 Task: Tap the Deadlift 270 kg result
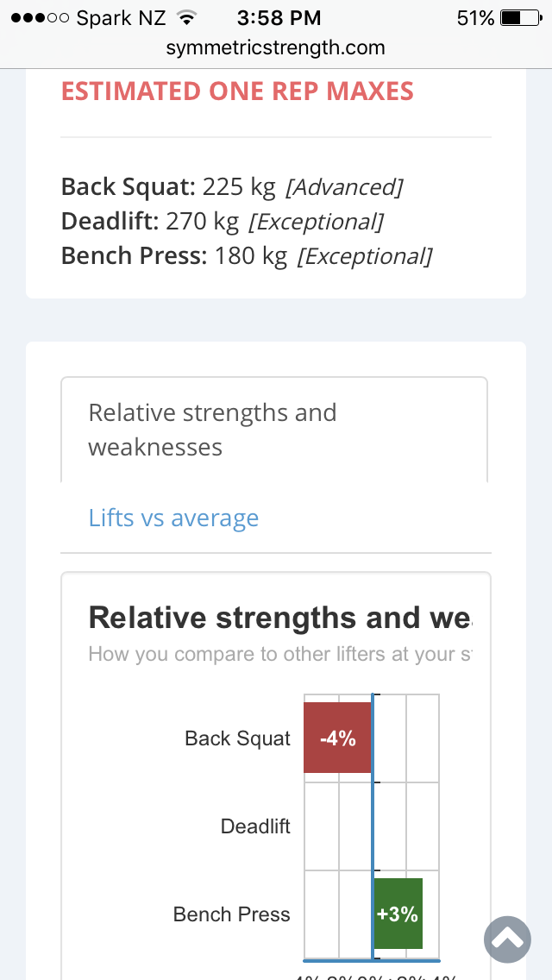(222, 222)
